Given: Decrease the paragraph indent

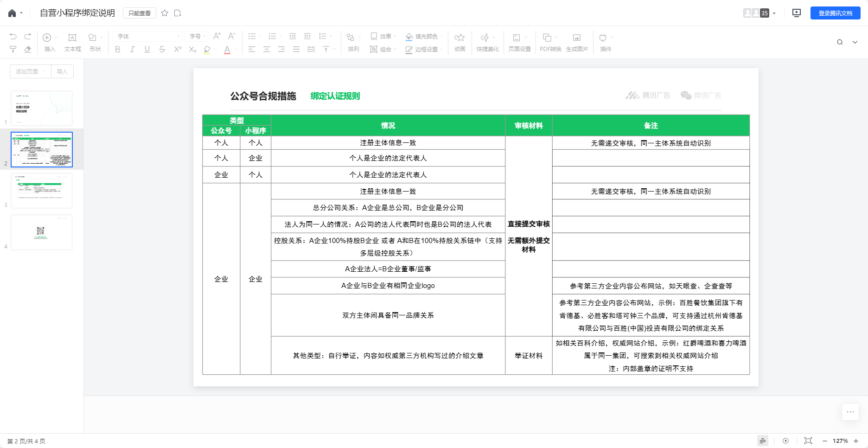Looking at the screenshot, I should coord(293,36).
